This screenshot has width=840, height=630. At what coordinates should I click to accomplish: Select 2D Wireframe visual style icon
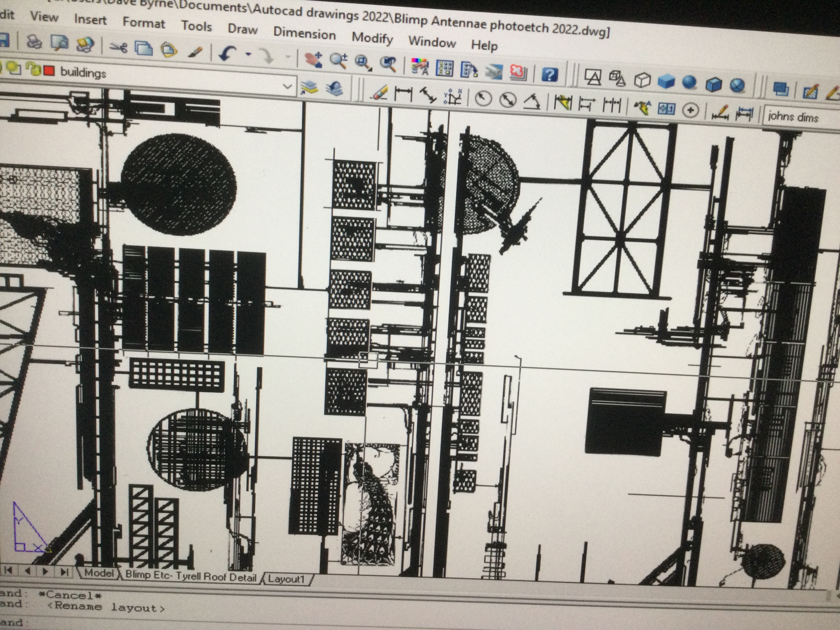pos(593,77)
